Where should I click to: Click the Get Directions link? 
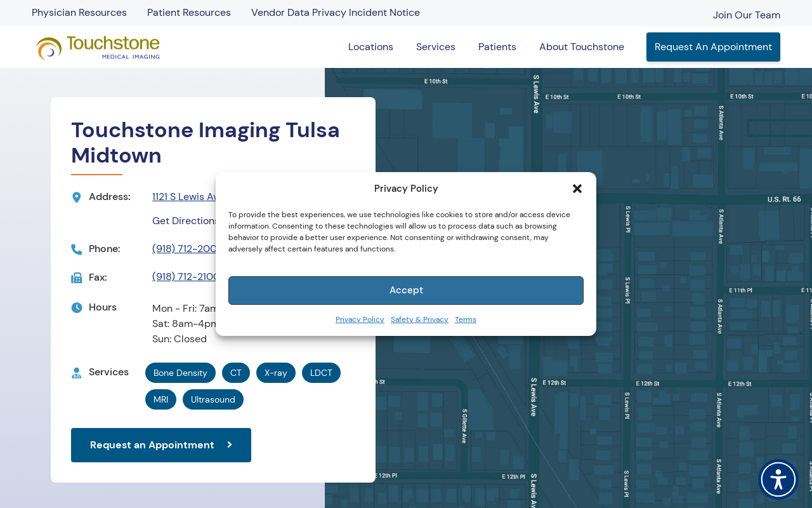coord(185,221)
